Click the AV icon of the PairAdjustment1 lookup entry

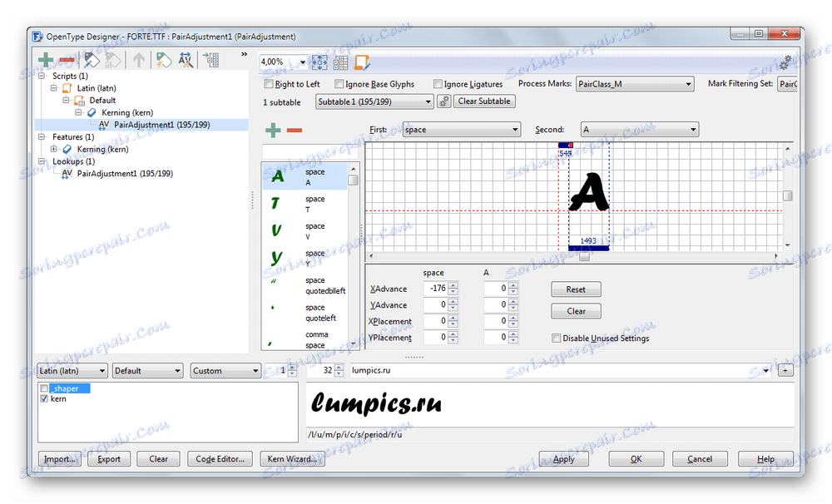[x=67, y=174]
